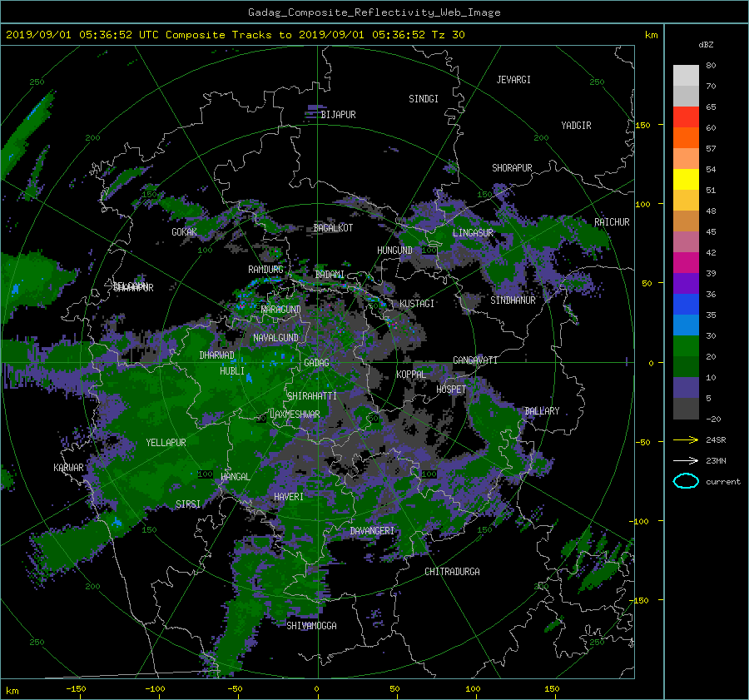Click the NARAGUND city label
749x700 pixels.
point(281,310)
